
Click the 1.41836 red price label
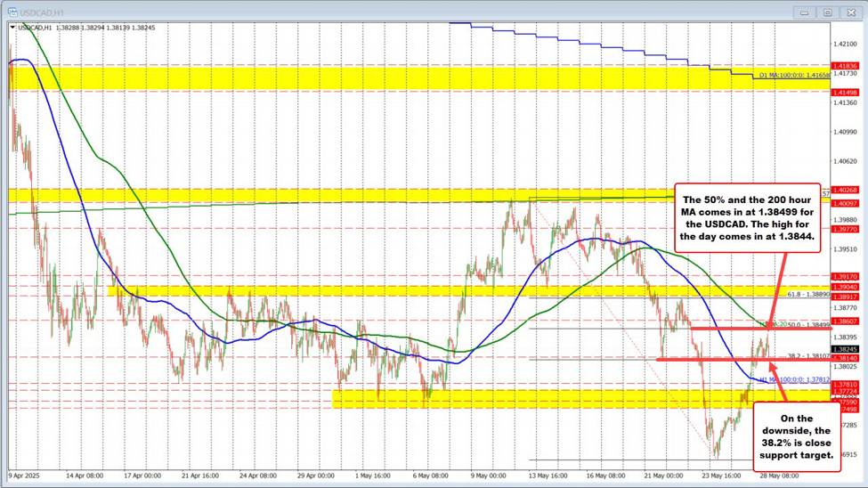coord(844,66)
